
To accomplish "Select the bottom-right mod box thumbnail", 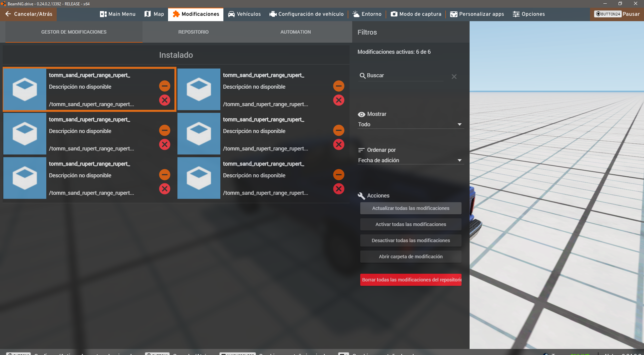I will pyautogui.click(x=199, y=178).
